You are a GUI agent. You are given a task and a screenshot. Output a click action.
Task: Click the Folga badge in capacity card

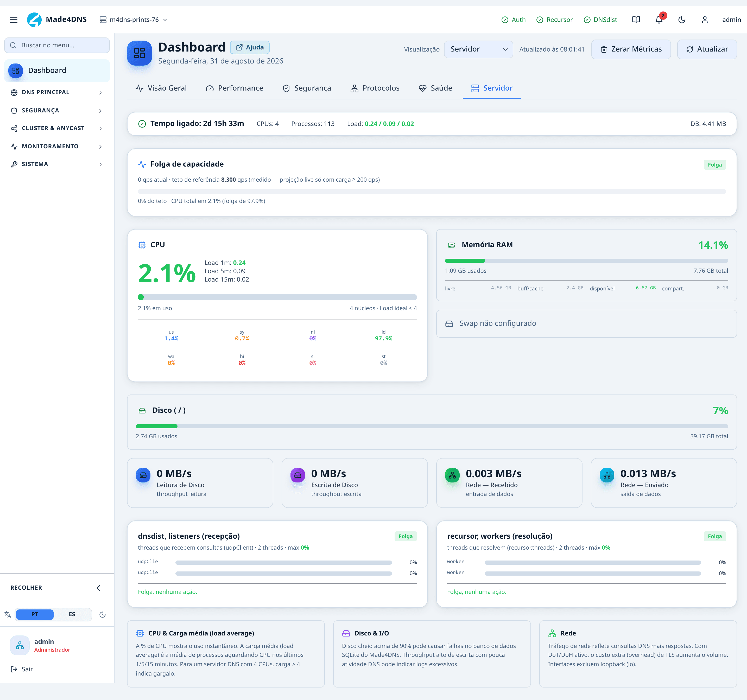pyautogui.click(x=715, y=164)
